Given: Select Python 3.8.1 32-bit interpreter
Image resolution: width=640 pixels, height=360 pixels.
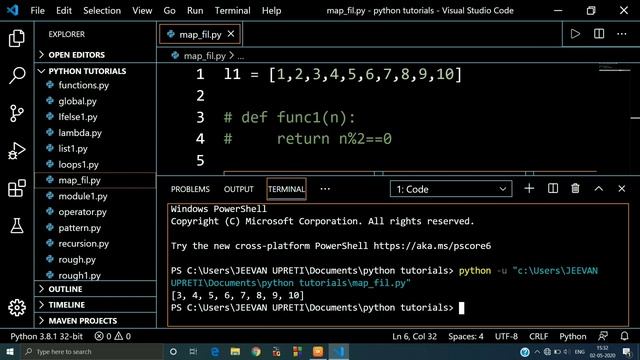Looking at the screenshot, I should click(47, 336).
